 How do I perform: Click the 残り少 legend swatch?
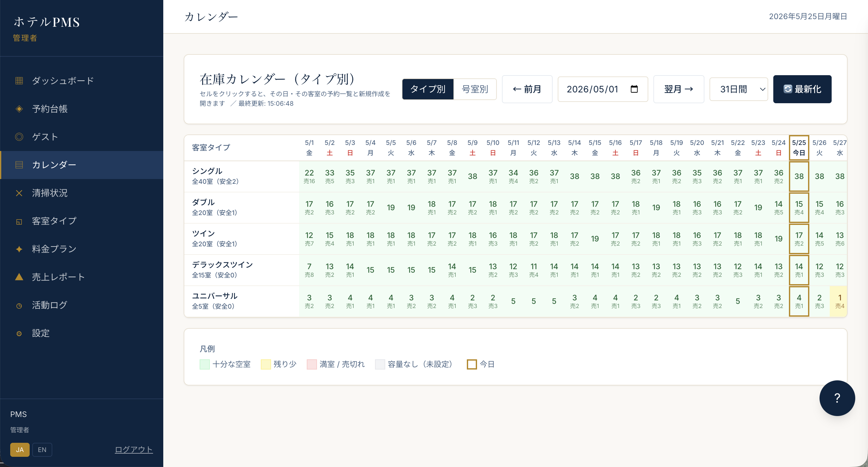click(266, 364)
